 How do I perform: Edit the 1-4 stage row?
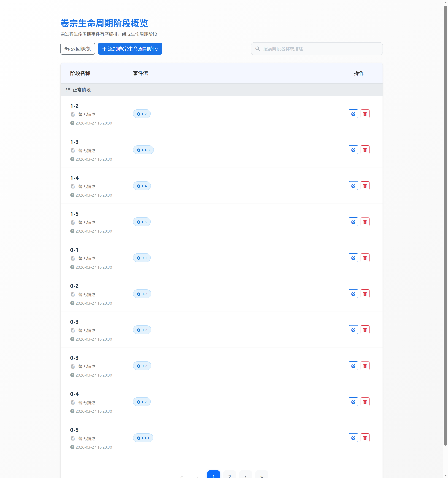(x=353, y=186)
